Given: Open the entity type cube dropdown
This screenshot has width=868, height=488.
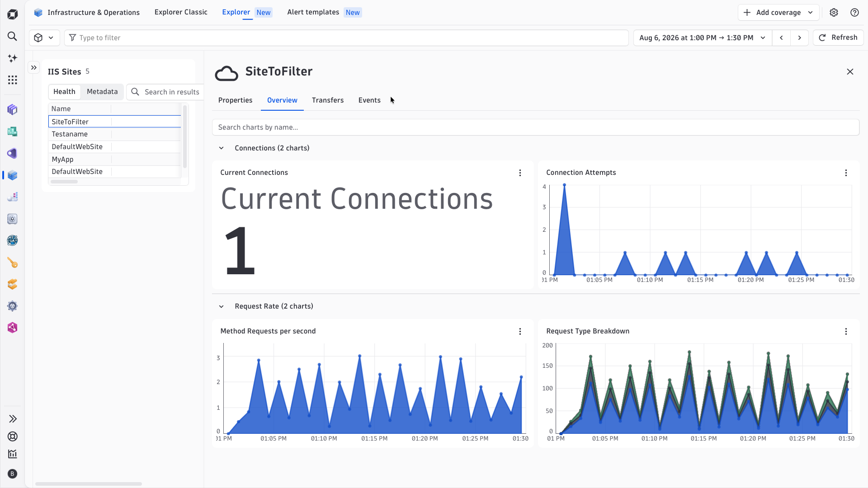Looking at the screenshot, I should pos(44,38).
